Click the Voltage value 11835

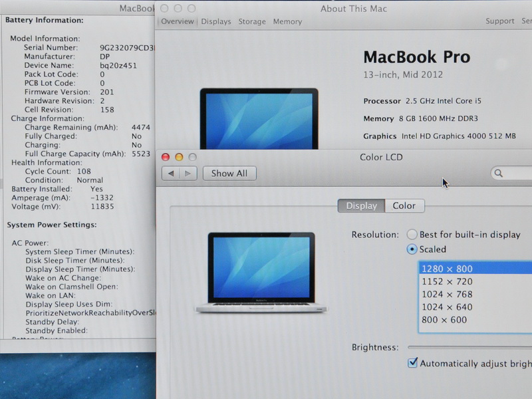point(102,207)
